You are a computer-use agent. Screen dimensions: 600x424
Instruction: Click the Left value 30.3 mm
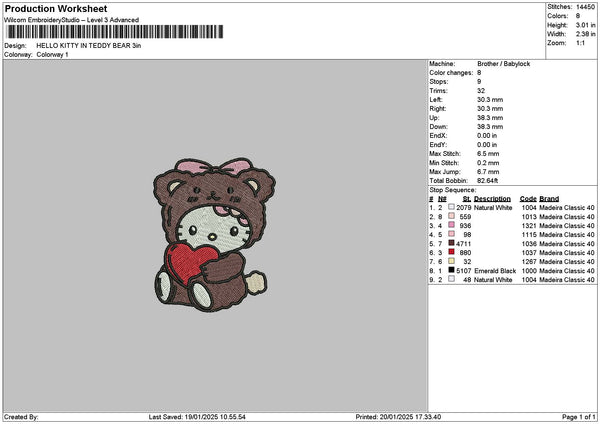pos(490,100)
